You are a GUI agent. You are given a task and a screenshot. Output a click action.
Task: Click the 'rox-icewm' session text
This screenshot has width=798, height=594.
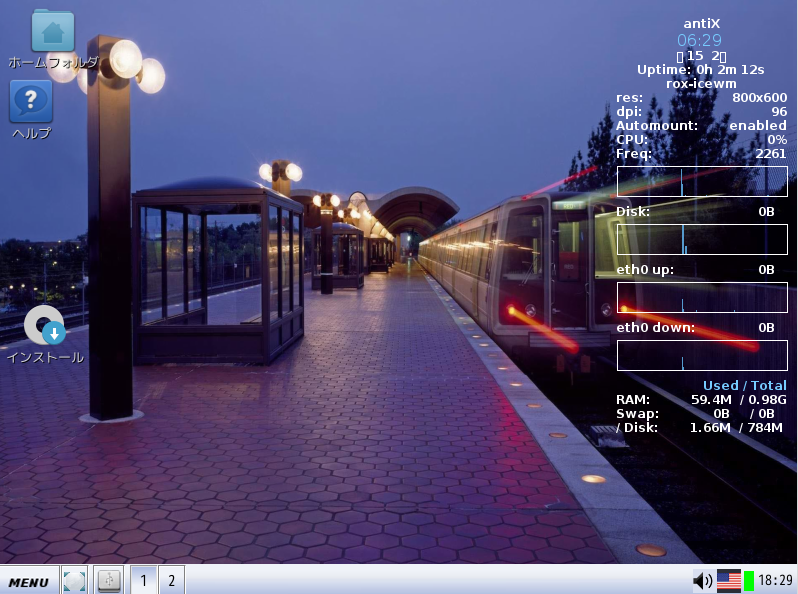(x=701, y=83)
